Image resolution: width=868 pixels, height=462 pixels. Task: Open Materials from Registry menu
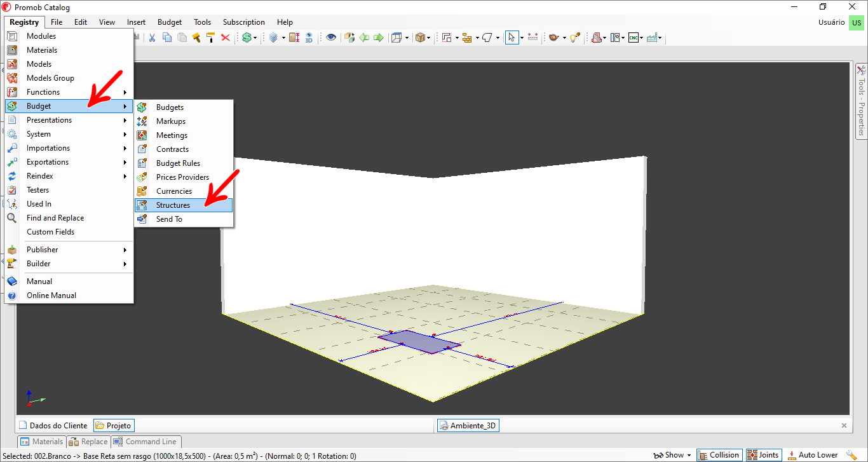point(69,50)
